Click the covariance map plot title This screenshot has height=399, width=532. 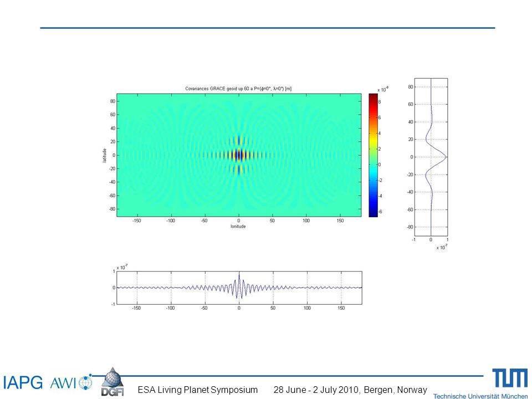pyautogui.click(x=238, y=89)
